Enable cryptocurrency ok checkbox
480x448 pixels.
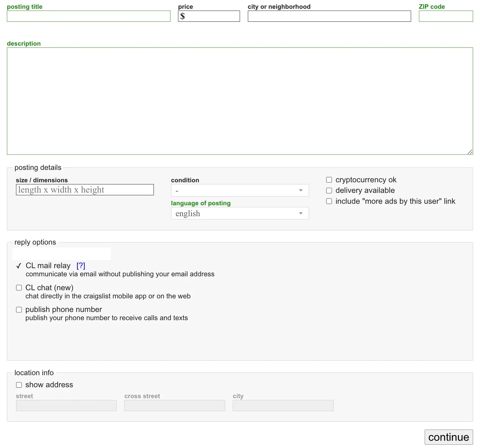[x=329, y=180]
